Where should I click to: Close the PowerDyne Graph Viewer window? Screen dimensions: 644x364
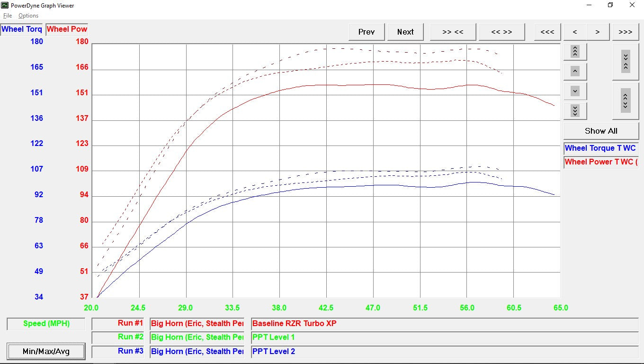tap(632, 5)
